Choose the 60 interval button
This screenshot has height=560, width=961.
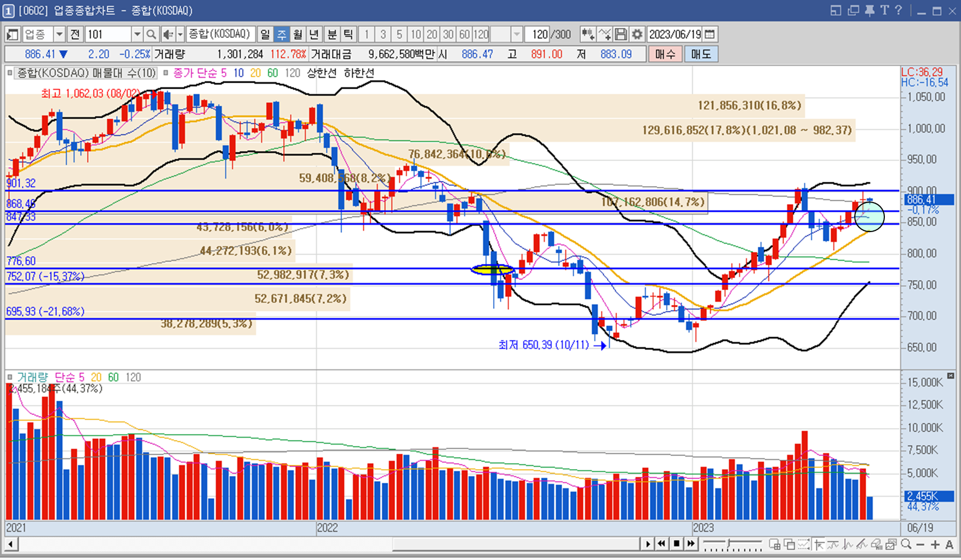coord(465,34)
